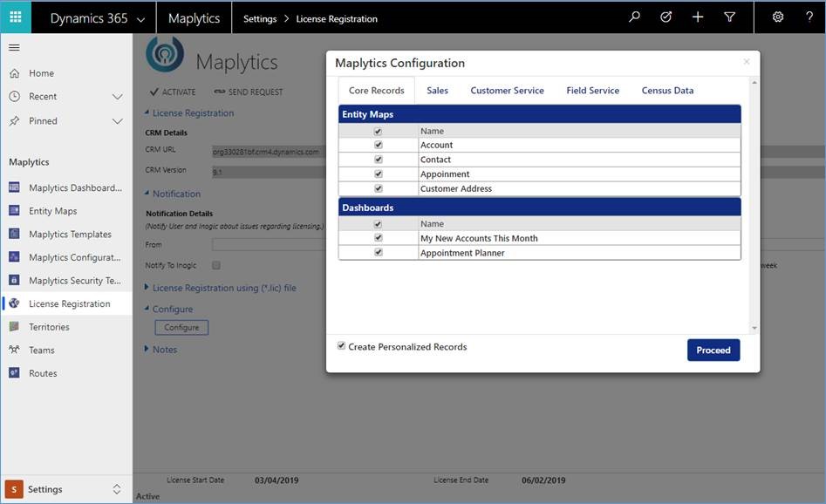Switch to the Sales tab
The height and width of the screenshot is (504, 826).
pyautogui.click(x=437, y=91)
